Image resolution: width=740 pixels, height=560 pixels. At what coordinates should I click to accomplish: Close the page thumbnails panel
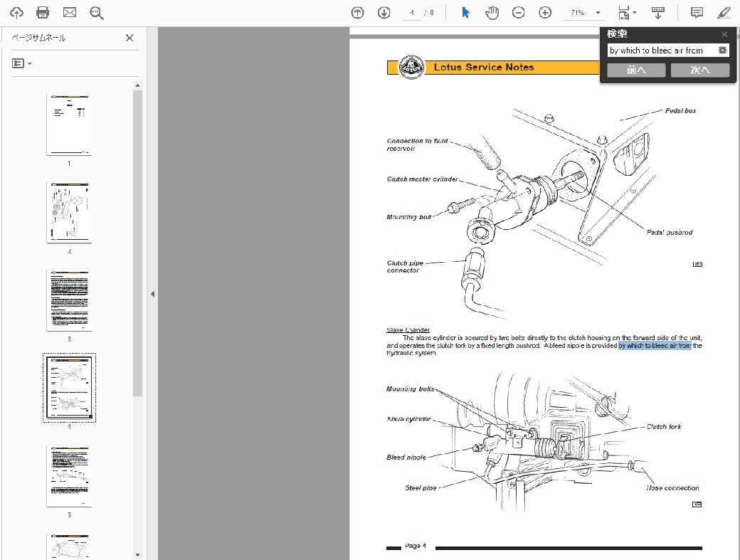129,38
